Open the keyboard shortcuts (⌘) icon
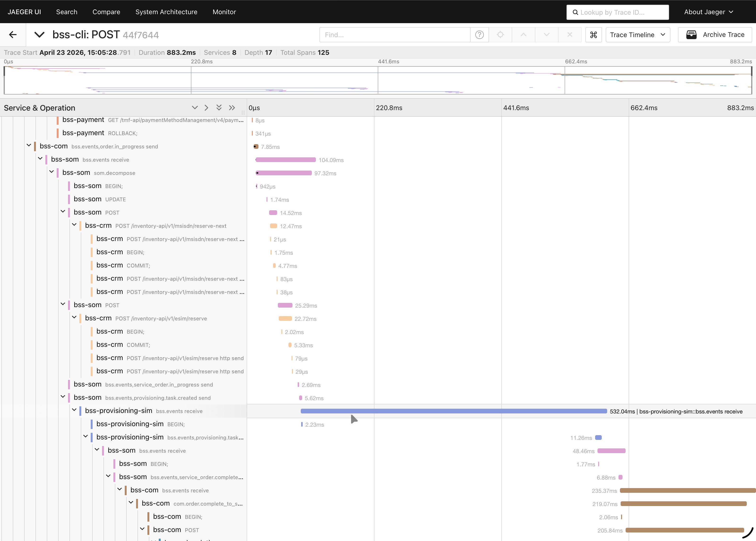 click(593, 35)
